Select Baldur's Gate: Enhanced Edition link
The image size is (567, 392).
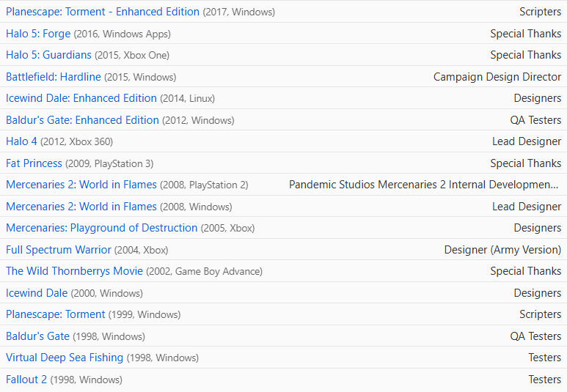pyautogui.click(x=82, y=120)
